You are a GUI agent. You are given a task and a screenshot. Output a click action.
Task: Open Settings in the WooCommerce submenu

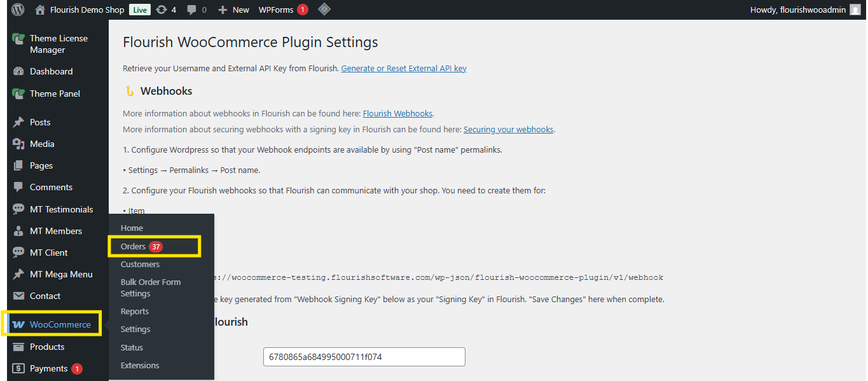tap(135, 329)
